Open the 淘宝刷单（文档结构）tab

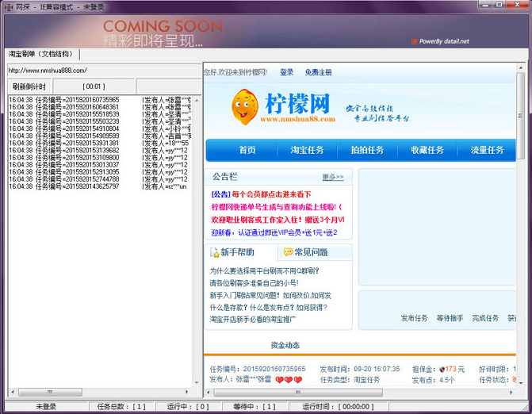pyautogui.click(x=41, y=54)
